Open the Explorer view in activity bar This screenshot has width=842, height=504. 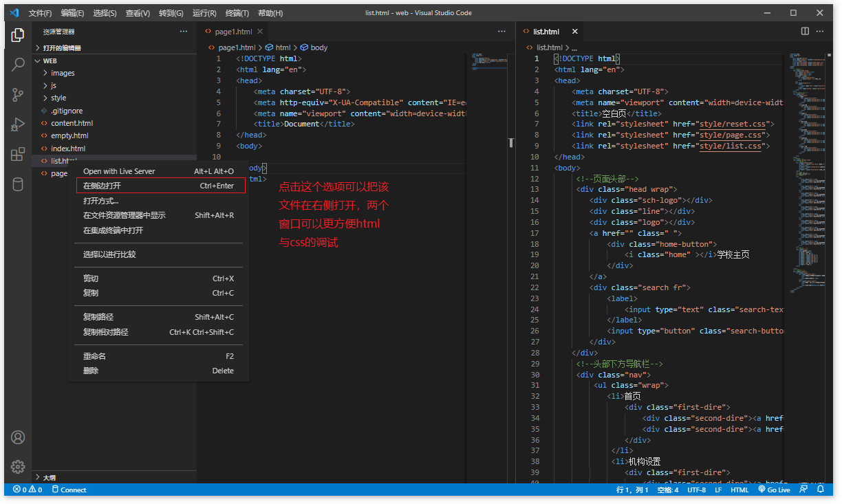(18, 34)
